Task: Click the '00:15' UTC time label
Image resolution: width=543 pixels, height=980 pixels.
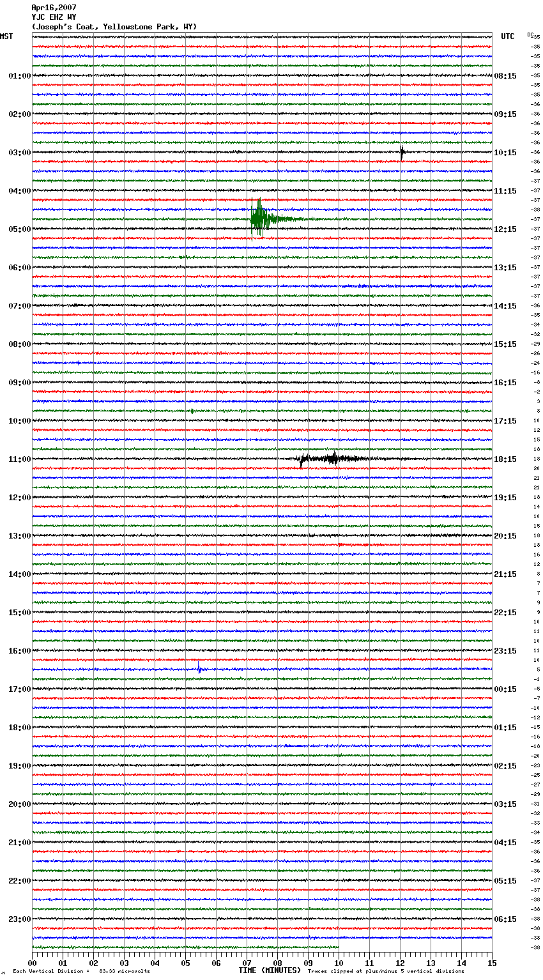Action: click(505, 689)
